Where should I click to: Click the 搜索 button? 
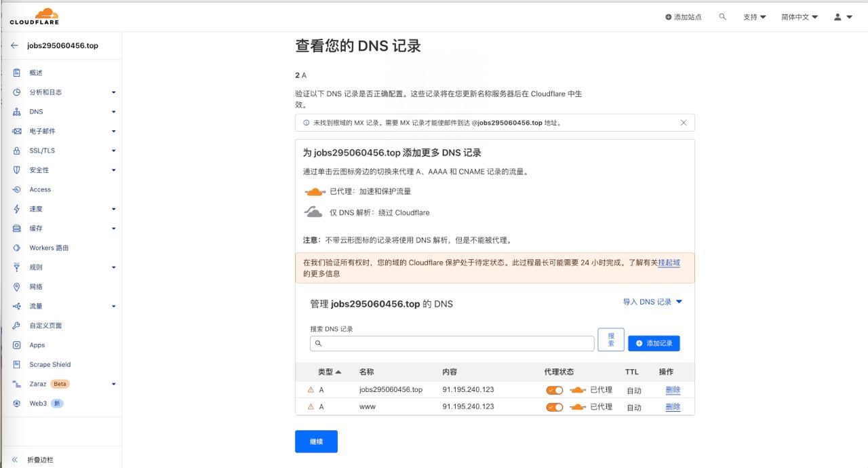(611, 339)
